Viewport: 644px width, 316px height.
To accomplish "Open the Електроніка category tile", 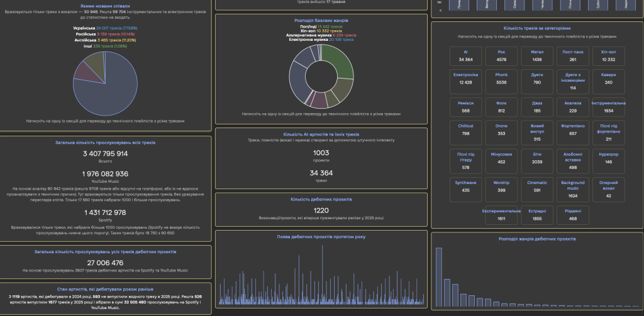I will point(465,78).
